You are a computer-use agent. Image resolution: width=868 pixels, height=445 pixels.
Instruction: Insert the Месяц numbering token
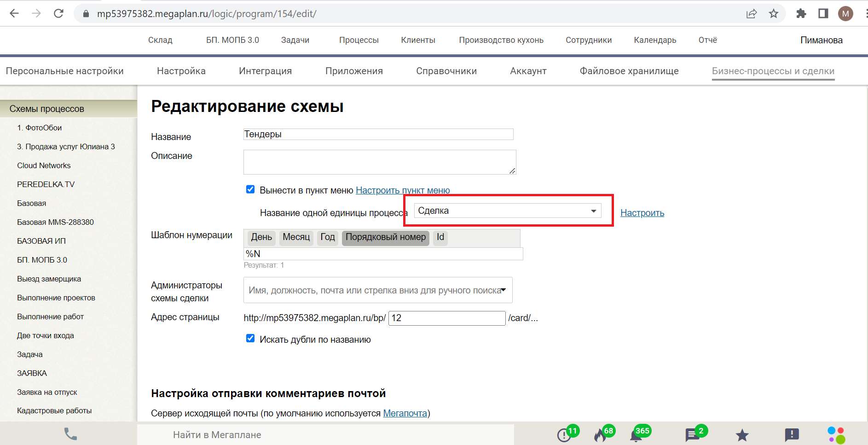296,237
